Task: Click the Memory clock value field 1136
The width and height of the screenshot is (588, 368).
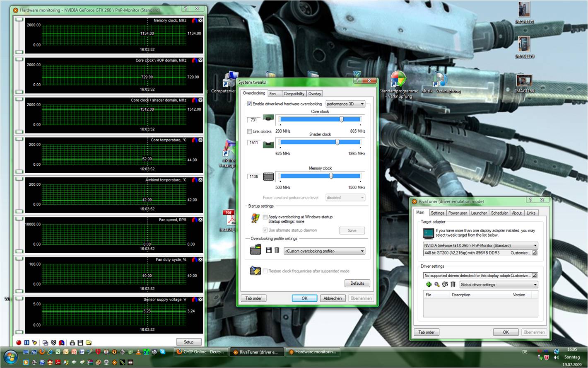Action: pyautogui.click(x=253, y=177)
